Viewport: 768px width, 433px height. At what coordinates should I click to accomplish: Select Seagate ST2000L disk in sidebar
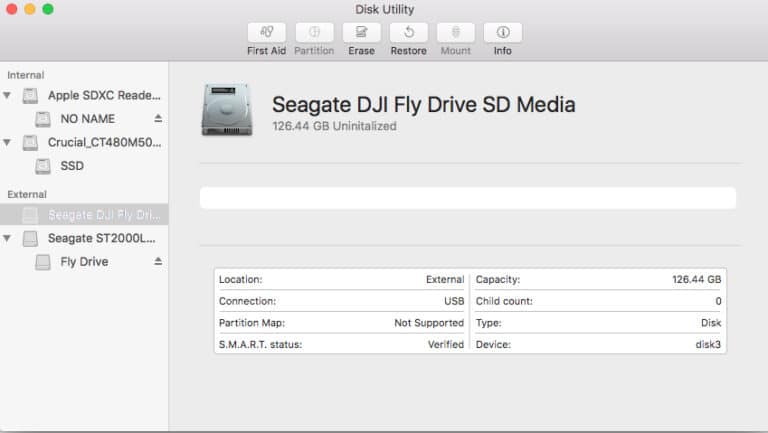84,238
